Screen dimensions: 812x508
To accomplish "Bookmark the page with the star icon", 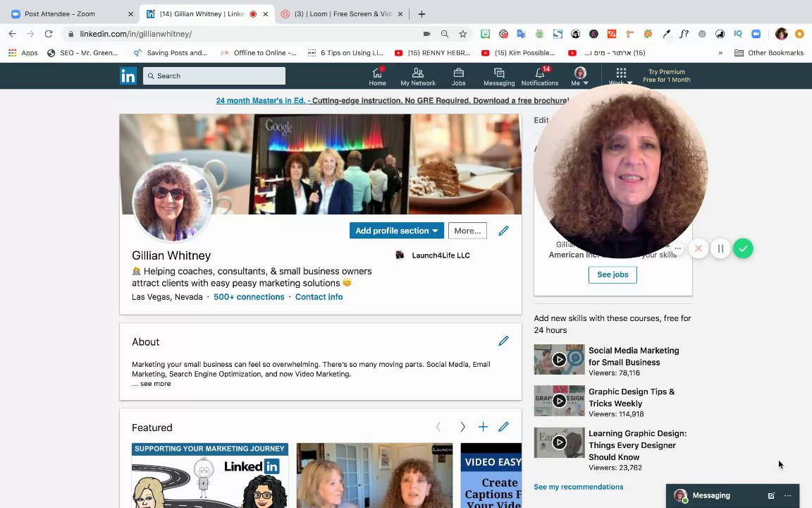I will click(x=462, y=34).
